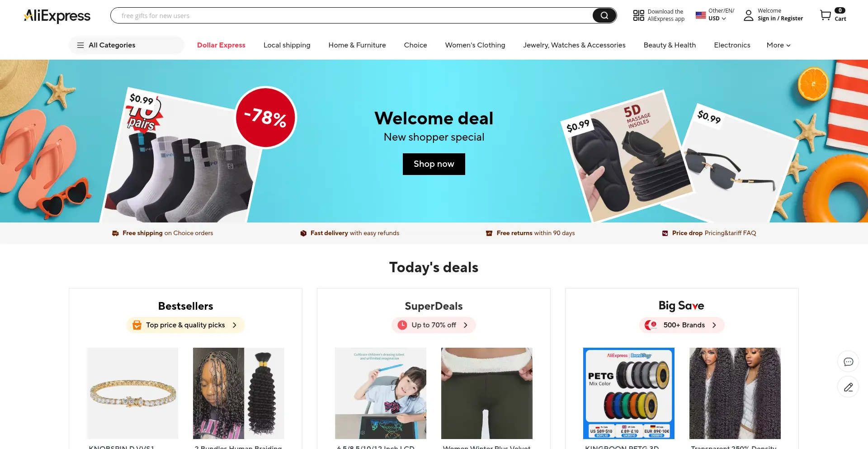Click the pencil feedback icon
868x449 pixels.
pos(848,387)
